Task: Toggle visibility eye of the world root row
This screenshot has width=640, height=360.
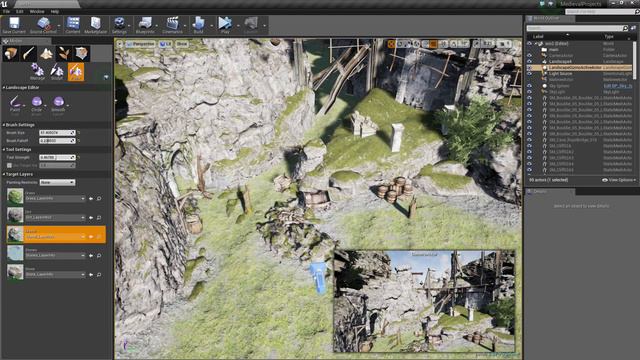Action: pyautogui.click(x=529, y=43)
